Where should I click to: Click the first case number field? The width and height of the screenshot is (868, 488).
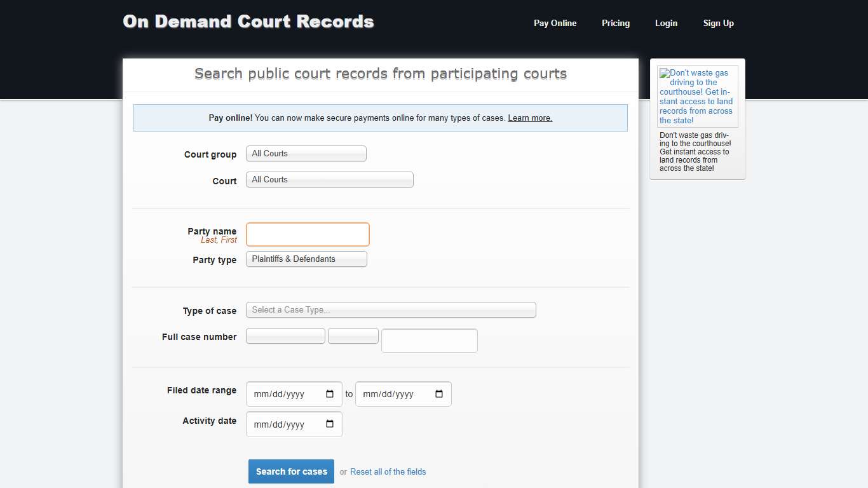[x=285, y=335]
